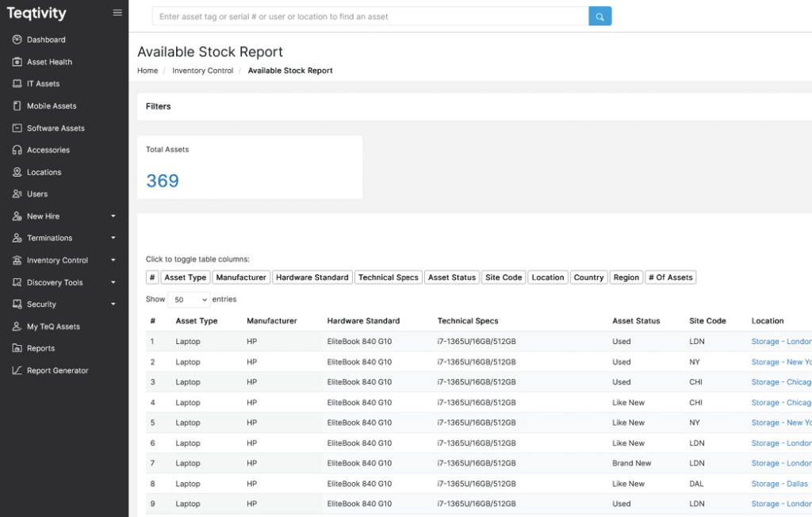Open Software Assets in the sidebar
Viewport: 812px width, 517px height.
(x=56, y=128)
